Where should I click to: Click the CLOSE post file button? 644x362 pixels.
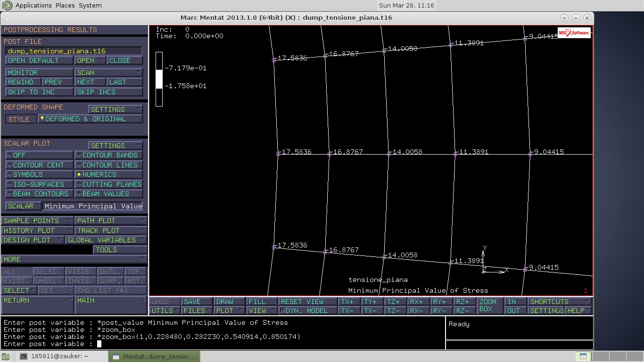coord(125,60)
